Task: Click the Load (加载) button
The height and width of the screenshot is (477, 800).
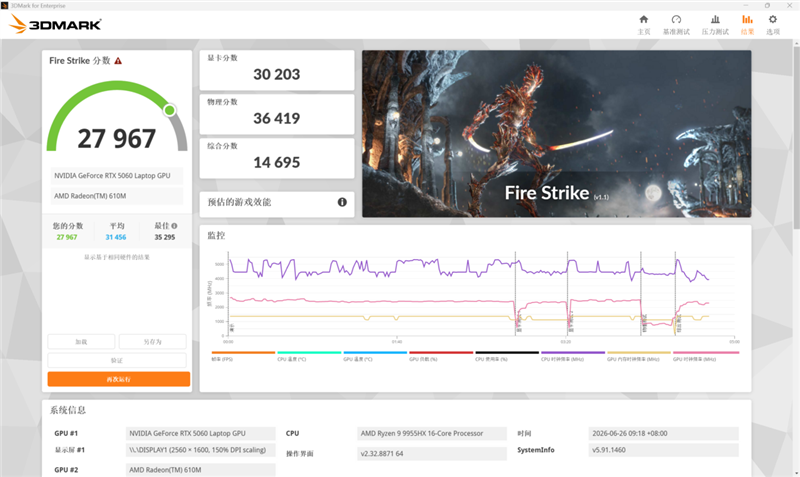Action: point(82,341)
